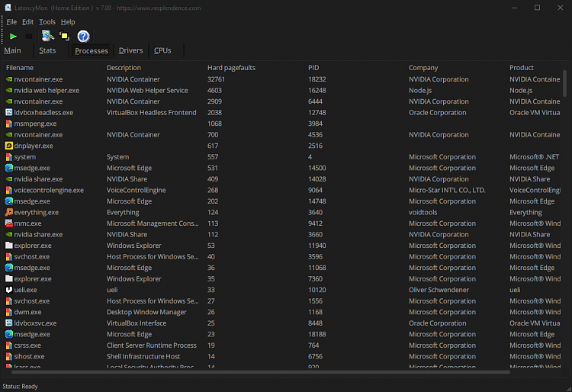Sort by Hard pagefaults column header
The height and width of the screenshot is (392, 572).
(x=231, y=67)
